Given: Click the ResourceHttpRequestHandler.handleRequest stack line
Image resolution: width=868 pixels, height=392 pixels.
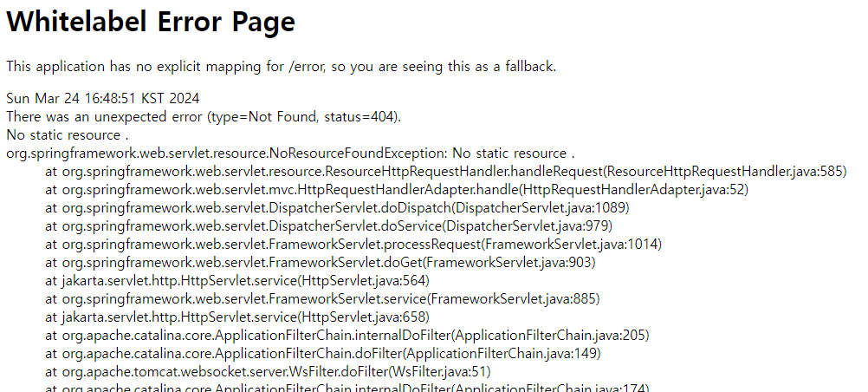Looking at the screenshot, I should pyautogui.click(x=445, y=171).
